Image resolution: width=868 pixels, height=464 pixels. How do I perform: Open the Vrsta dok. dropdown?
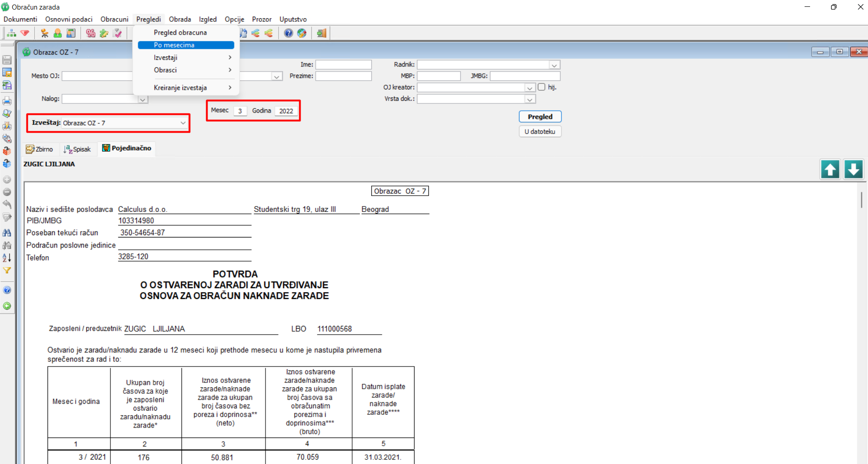click(530, 99)
